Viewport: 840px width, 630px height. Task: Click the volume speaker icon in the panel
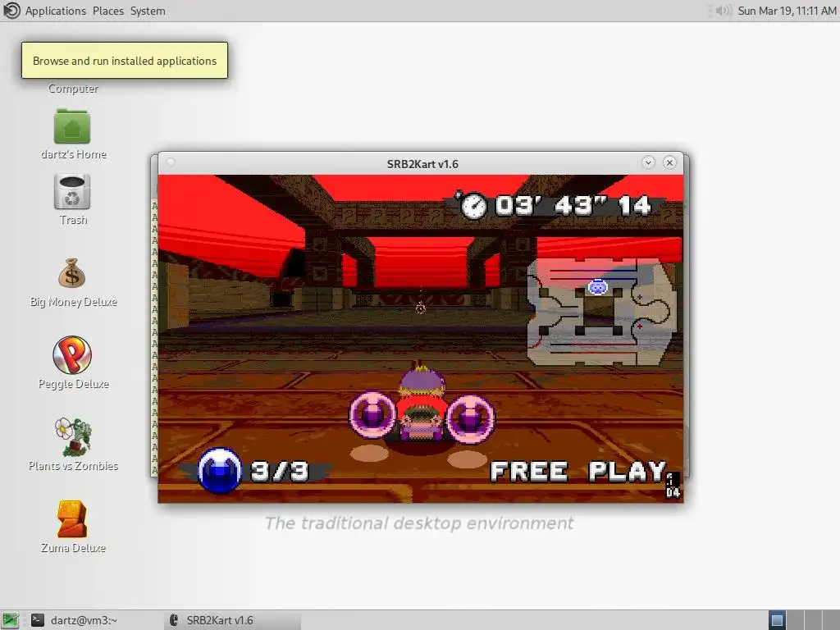tap(724, 11)
